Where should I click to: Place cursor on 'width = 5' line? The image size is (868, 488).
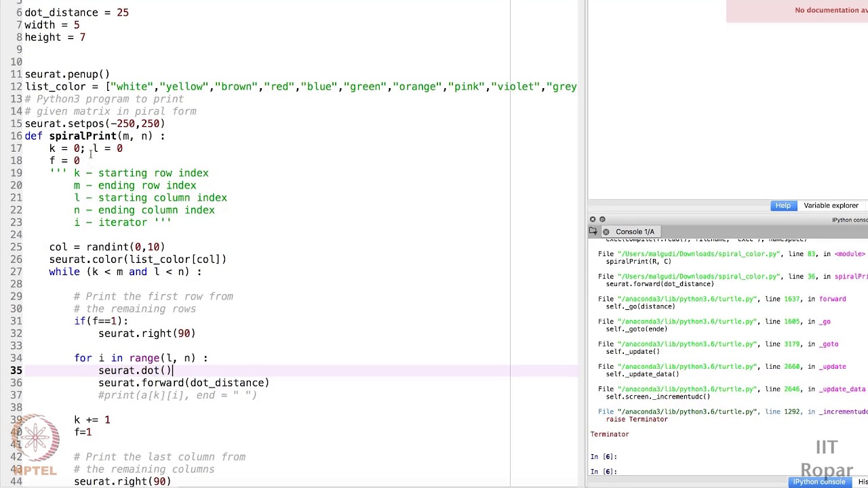pos(52,25)
